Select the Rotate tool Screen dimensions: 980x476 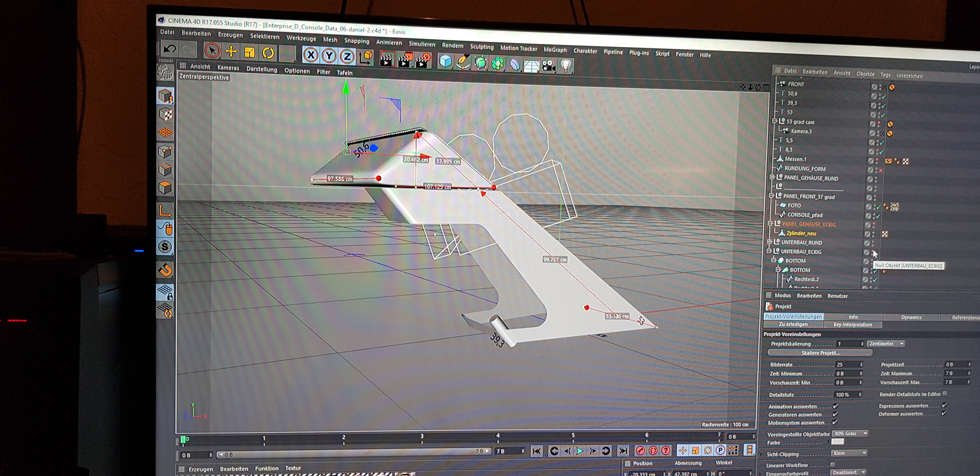point(268,53)
